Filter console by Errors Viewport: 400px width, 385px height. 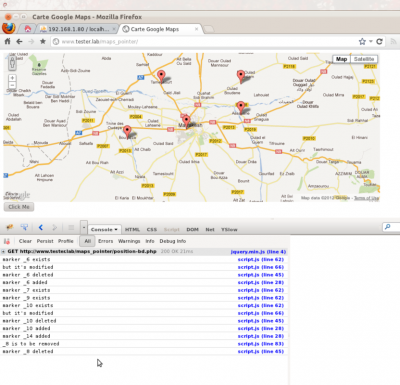coord(105,241)
